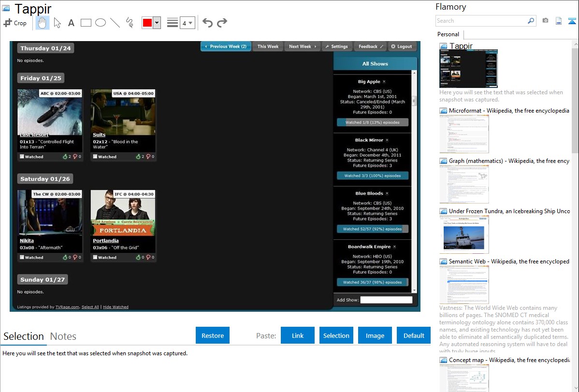The width and height of the screenshot is (579, 392).
Task: Open the Tappir snapshot thumbnail
Action: pyautogui.click(x=468, y=69)
